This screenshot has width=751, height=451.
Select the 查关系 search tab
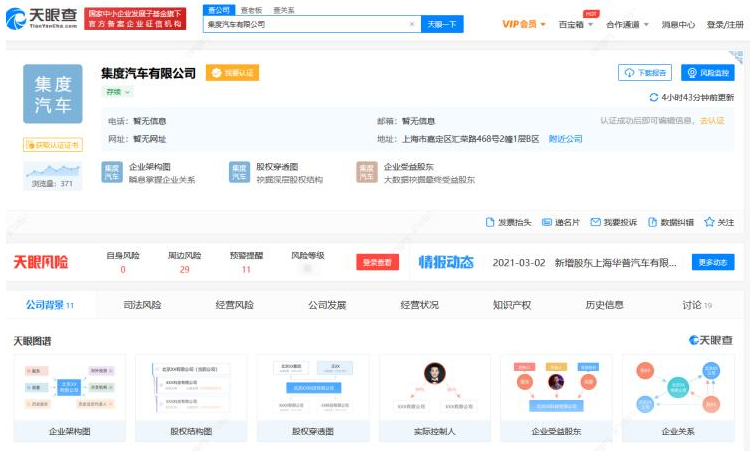pyautogui.click(x=284, y=10)
